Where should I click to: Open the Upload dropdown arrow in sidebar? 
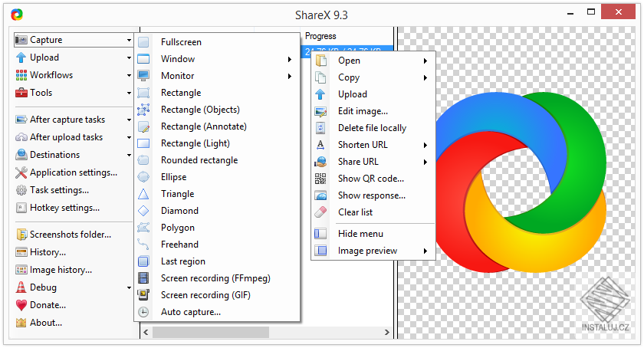tap(129, 58)
